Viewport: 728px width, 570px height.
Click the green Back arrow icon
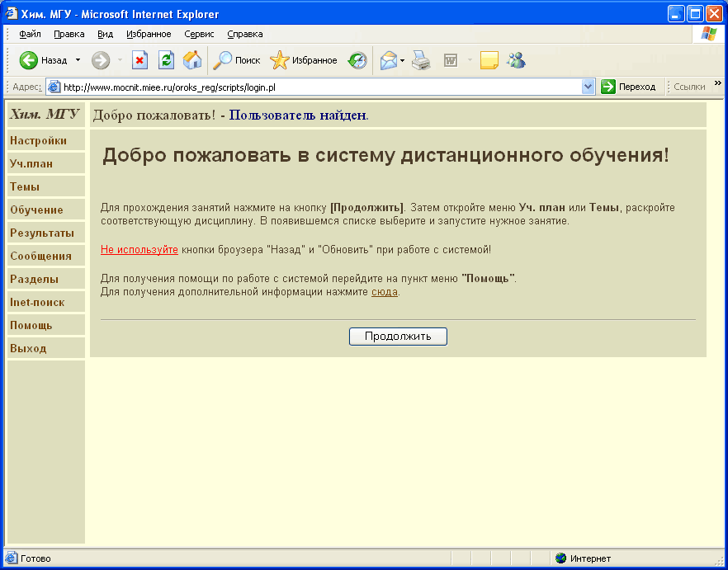pyautogui.click(x=28, y=60)
